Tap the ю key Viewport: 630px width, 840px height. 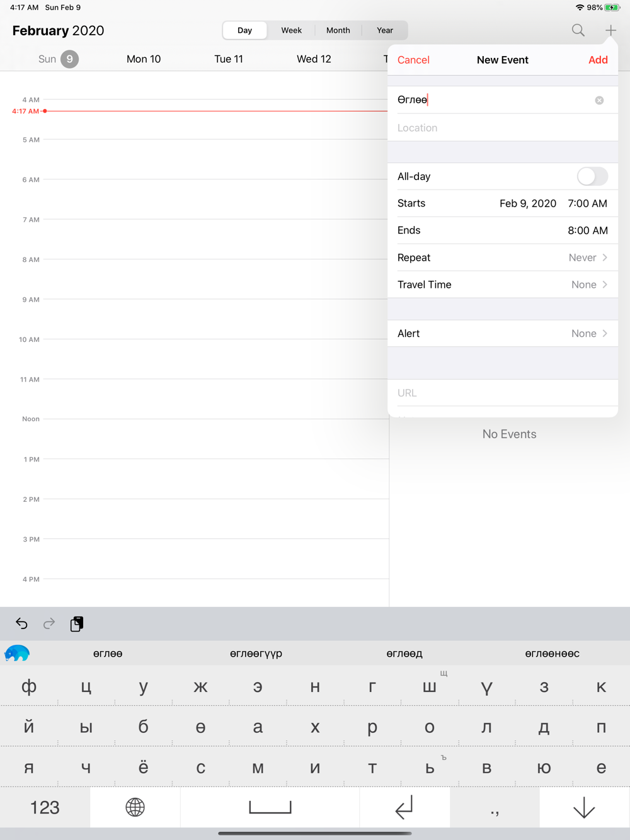coord(544,768)
